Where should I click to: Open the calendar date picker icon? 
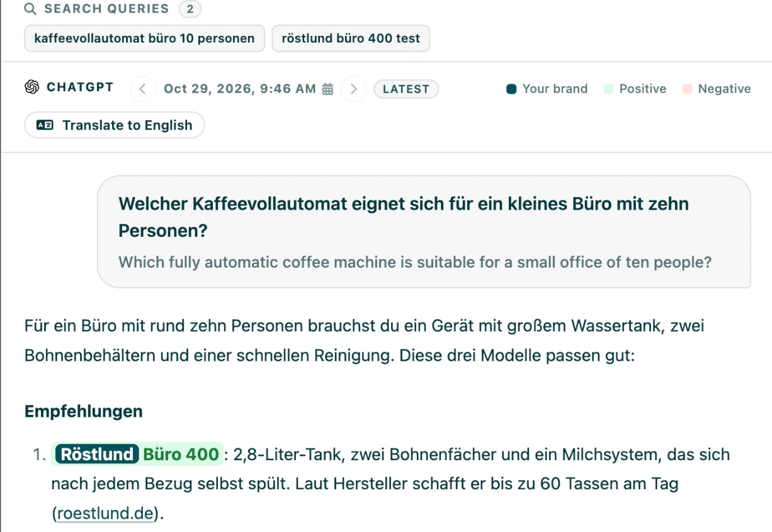pyautogui.click(x=327, y=89)
